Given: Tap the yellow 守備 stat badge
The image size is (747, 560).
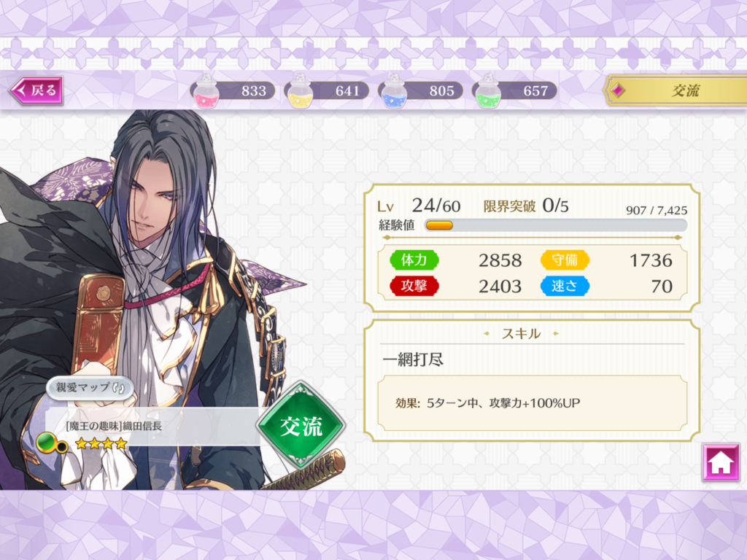Looking at the screenshot, I should point(565,260).
